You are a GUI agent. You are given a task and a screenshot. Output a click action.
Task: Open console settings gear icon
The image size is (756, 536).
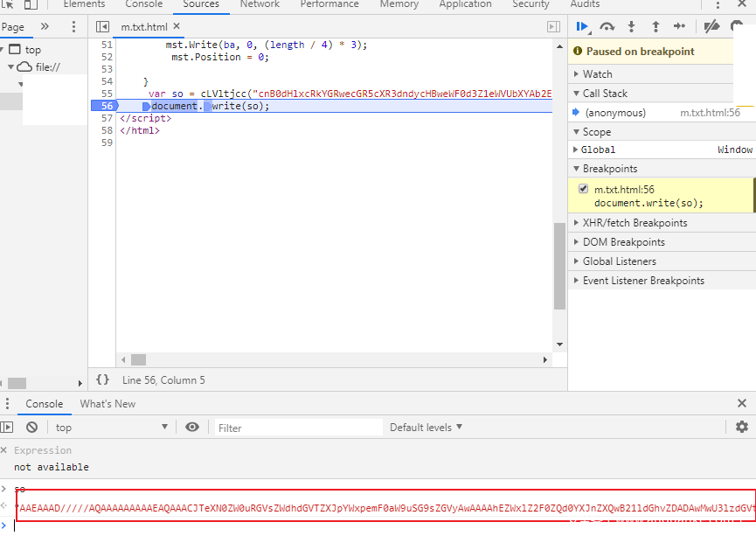742,428
